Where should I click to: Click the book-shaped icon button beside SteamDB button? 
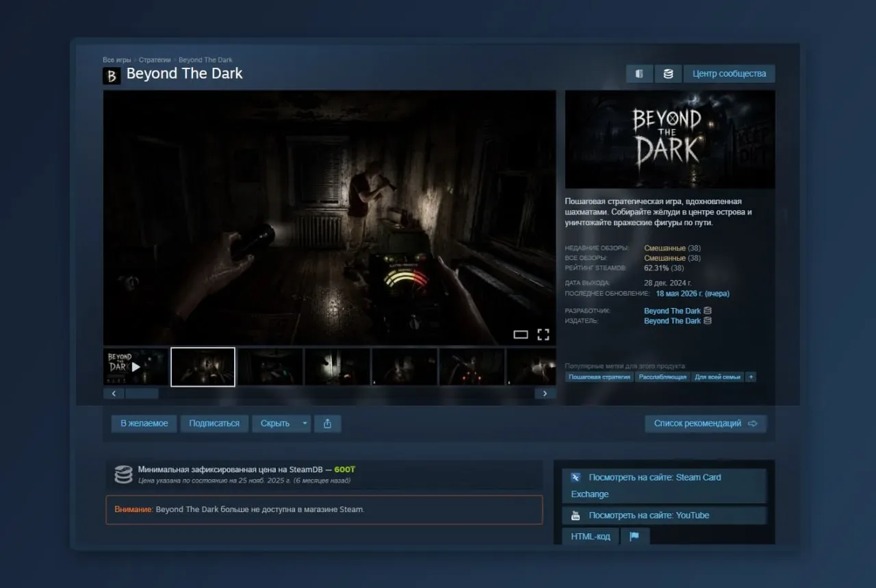point(639,74)
